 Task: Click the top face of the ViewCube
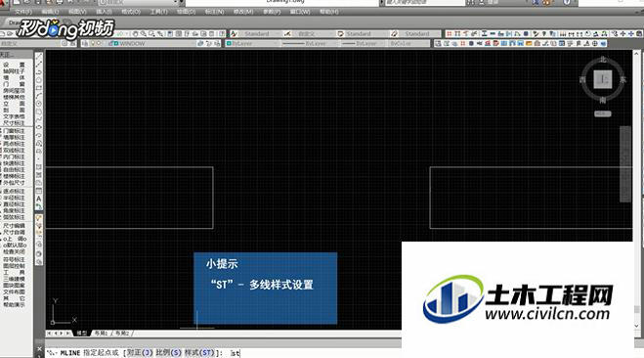(603, 79)
